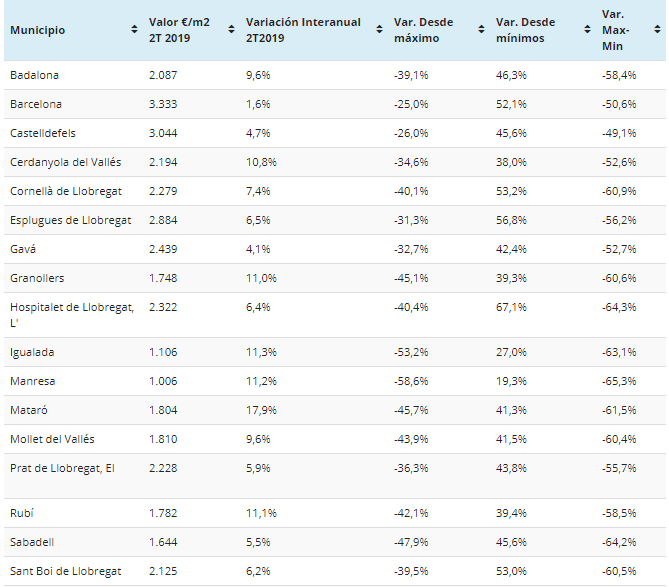Click sort arrows for Var. Desde máximo
The width and height of the screenshot is (669, 587).
tap(481, 30)
